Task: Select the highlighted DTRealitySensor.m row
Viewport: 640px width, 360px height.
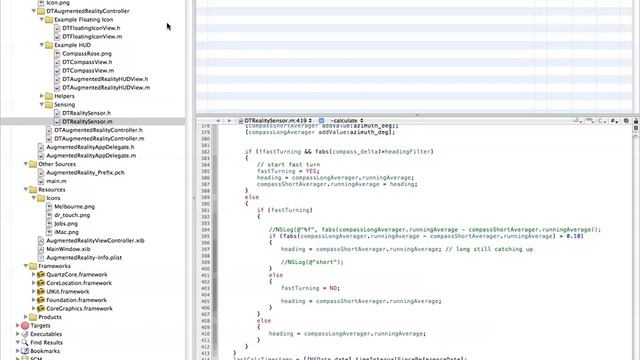Action: point(93,122)
